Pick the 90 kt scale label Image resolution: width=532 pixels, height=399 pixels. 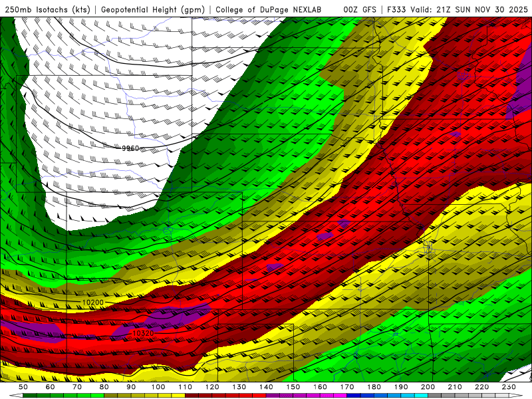pyautogui.click(x=131, y=387)
